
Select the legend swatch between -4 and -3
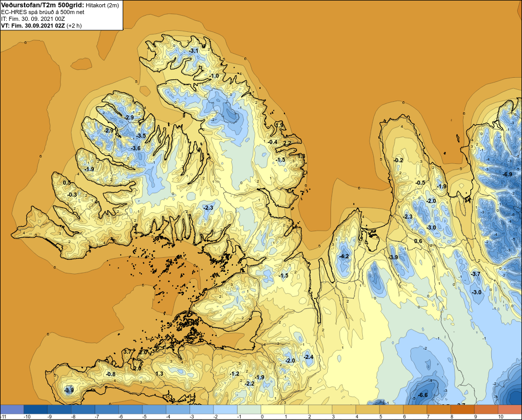[x=178, y=409]
